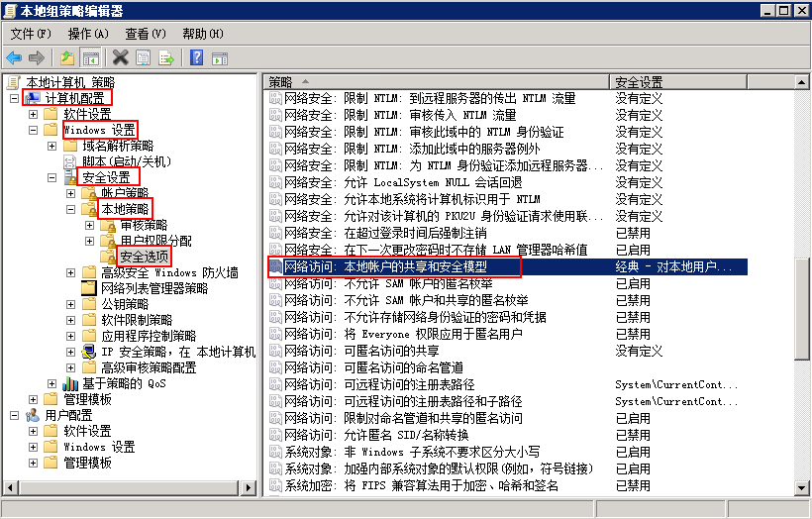Expand the 高级安全 Windows 防火墙 node

[x=71, y=272]
